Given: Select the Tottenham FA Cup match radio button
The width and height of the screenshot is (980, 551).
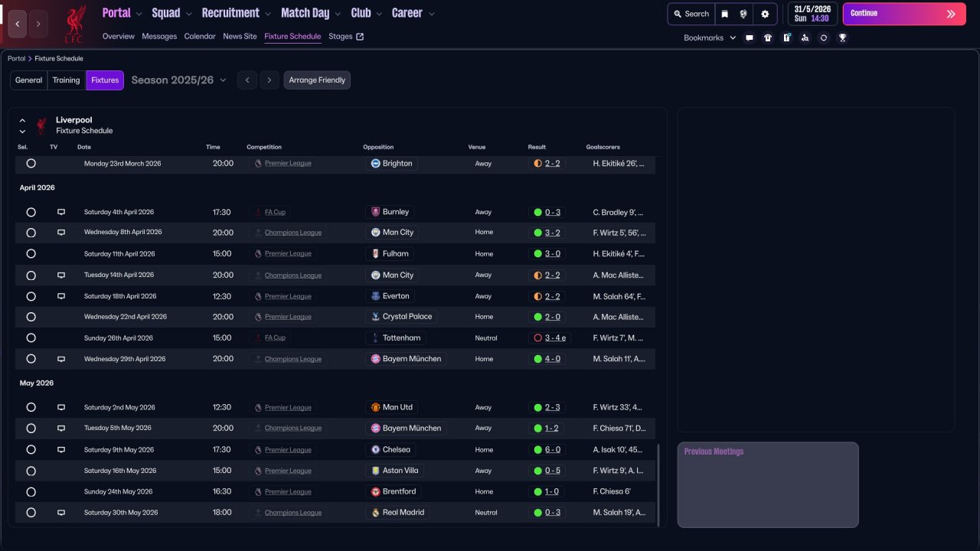Looking at the screenshot, I should (31, 337).
